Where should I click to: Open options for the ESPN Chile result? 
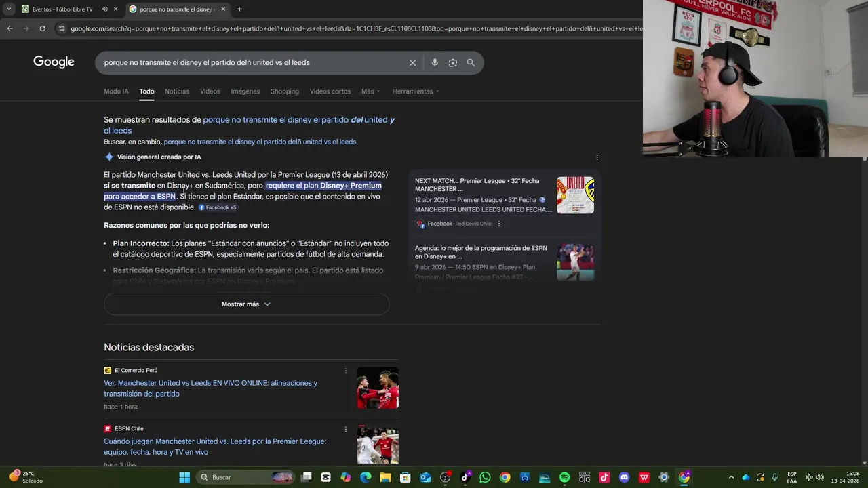click(345, 429)
